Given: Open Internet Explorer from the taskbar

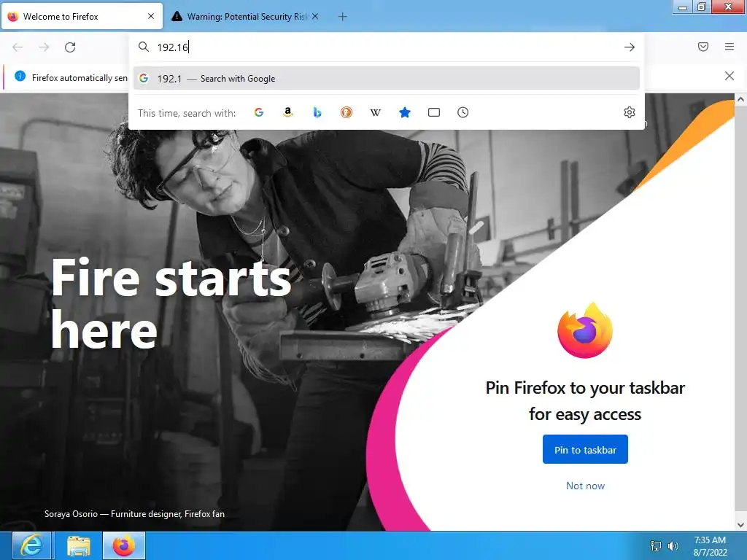Looking at the screenshot, I should (31, 545).
